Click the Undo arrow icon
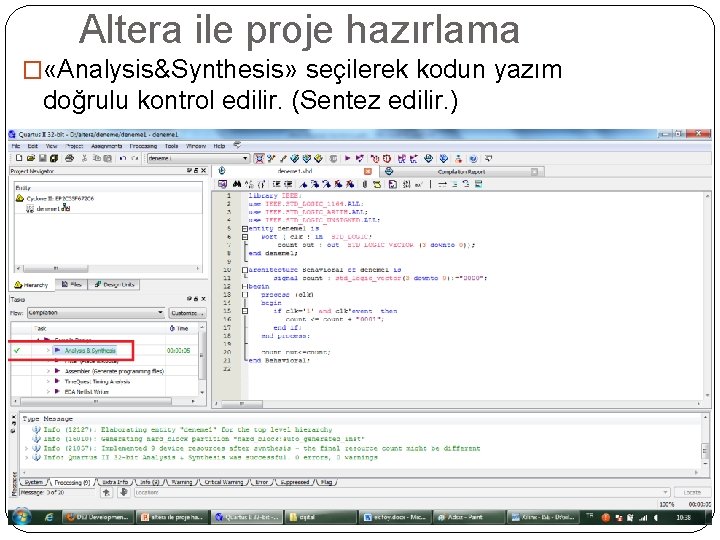 pyautogui.click(x=123, y=158)
